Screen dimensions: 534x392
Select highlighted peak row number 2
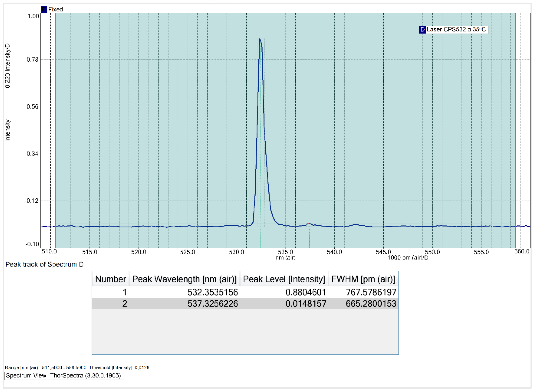click(124, 304)
